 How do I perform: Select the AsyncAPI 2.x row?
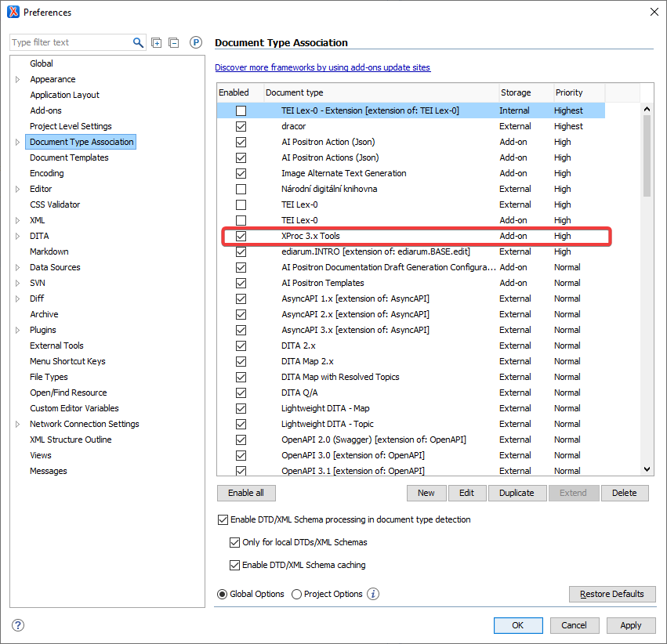pyautogui.click(x=411, y=315)
